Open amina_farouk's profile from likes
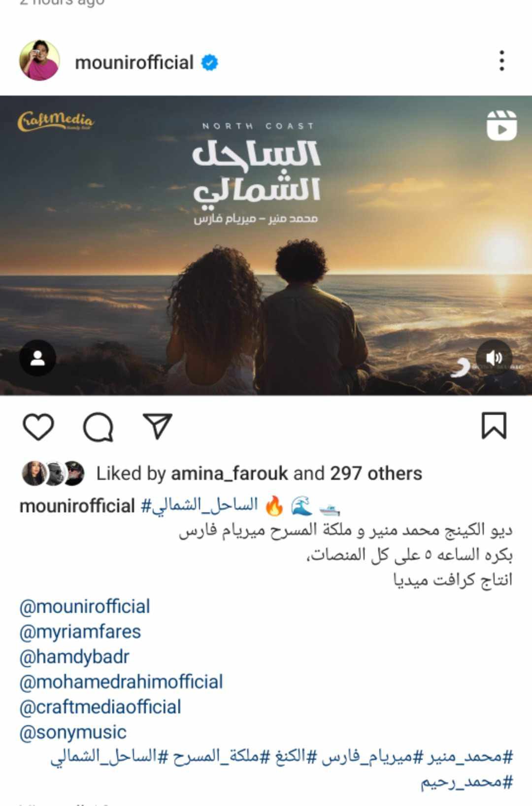This screenshot has width=532, height=806. coord(229,473)
